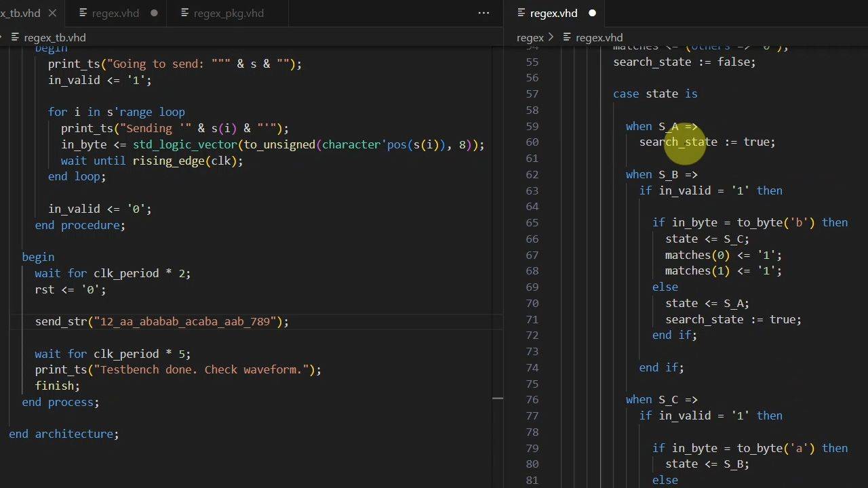This screenshot has height=488, width=868.
Task: Place cursor on "case state is" line
Action: tap(654, 94)
